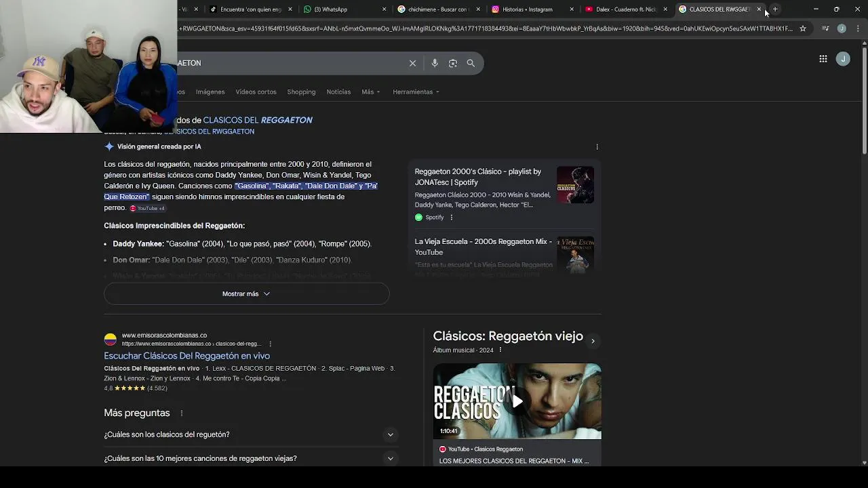Click the Reggaeton Clasicos playlist thumbnail

[x=575, y=185]
